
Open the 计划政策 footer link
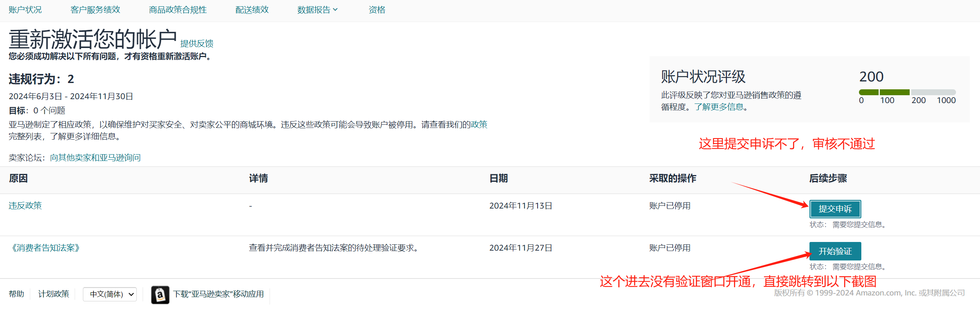pos(53,294)
